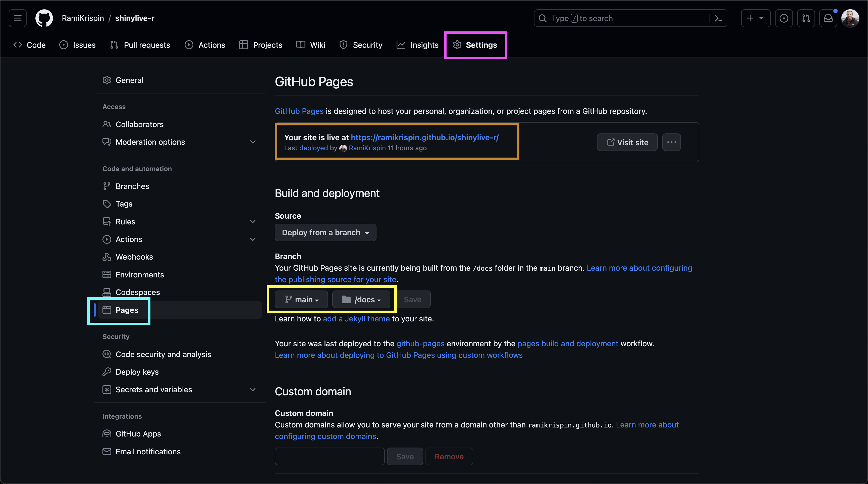Open Webhooks in the settings sidebar
The width and height of the screenshot is (868, 484).
tap(134, 257)
